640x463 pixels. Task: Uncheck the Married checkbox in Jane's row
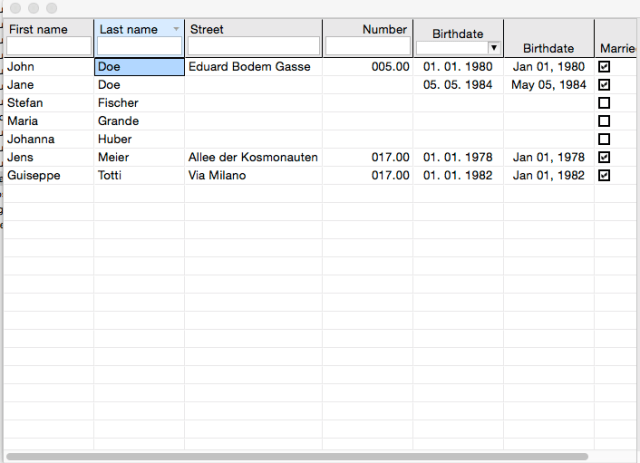click(x=604, y=85)
